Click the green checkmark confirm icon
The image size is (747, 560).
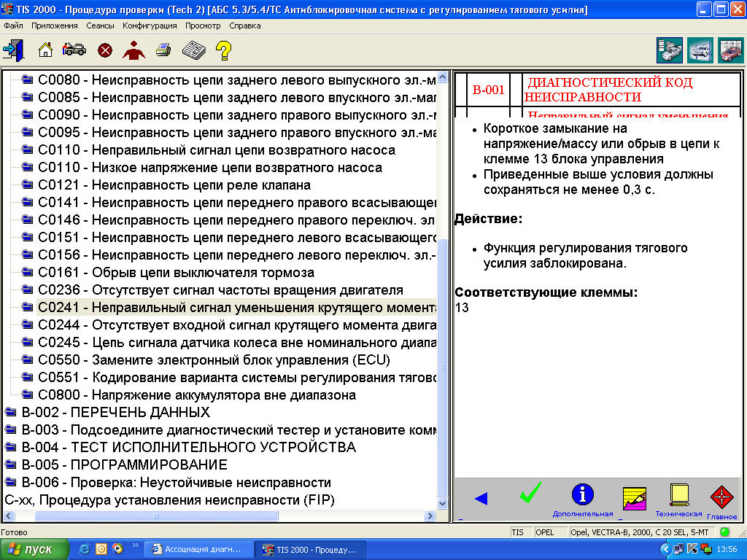(x=530, y=494)
